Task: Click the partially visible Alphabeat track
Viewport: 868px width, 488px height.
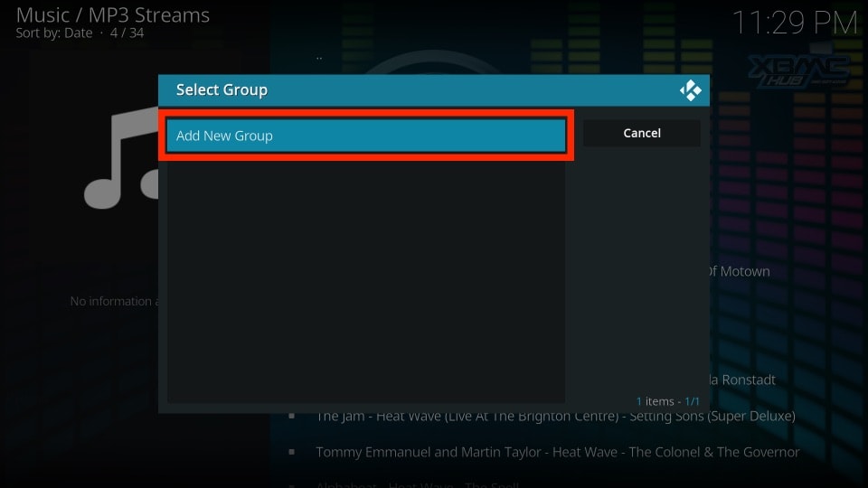Action: [452, 483]
